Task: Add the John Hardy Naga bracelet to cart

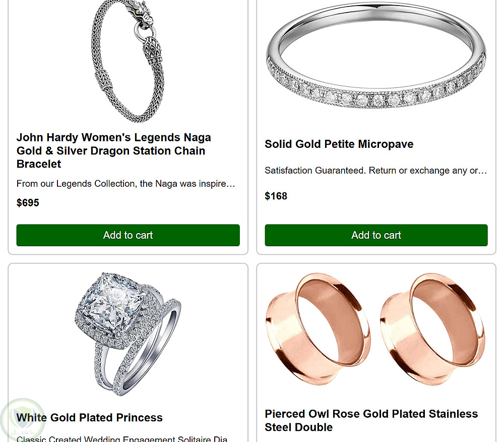Action: [x=128, y=235]
